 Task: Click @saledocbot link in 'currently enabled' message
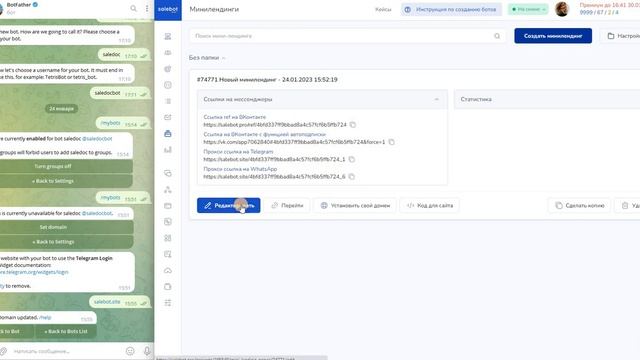tap(97, 139)
